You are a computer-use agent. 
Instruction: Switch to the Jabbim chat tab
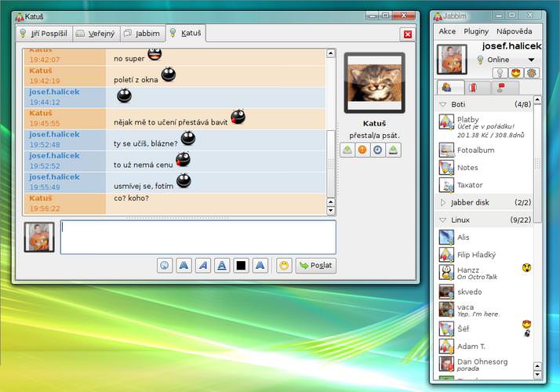(x=143, y=34)
